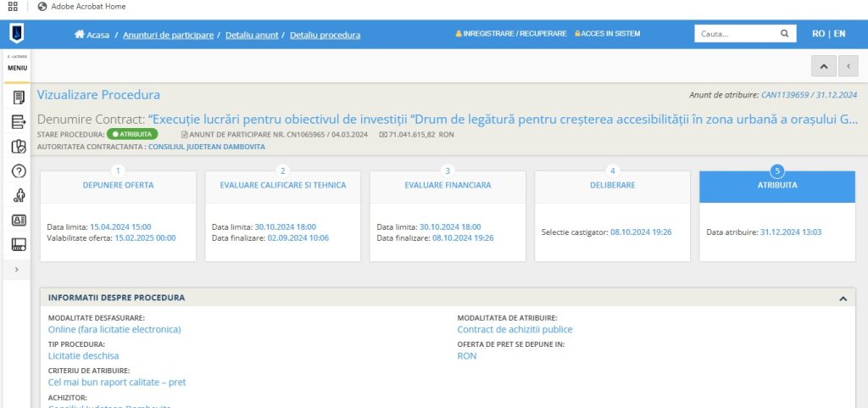
Task: Collapse the Informatii Despre Procedura panel
Action: pyautogui.click(x=843, y=299)
